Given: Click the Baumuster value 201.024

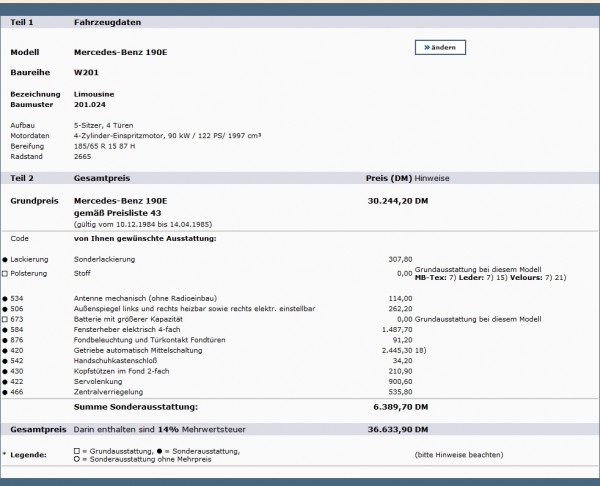Looking at the screenshot, I should coord(90,104).
